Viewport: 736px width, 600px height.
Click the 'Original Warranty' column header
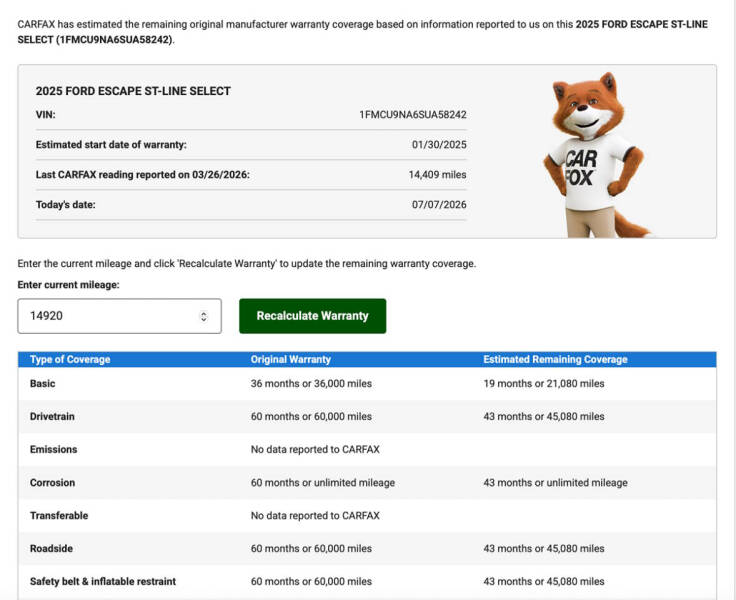point(291,360)
